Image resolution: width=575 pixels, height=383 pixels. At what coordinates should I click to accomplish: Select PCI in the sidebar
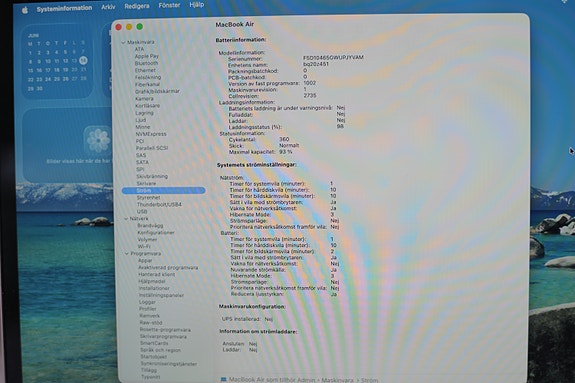[140, 141]
